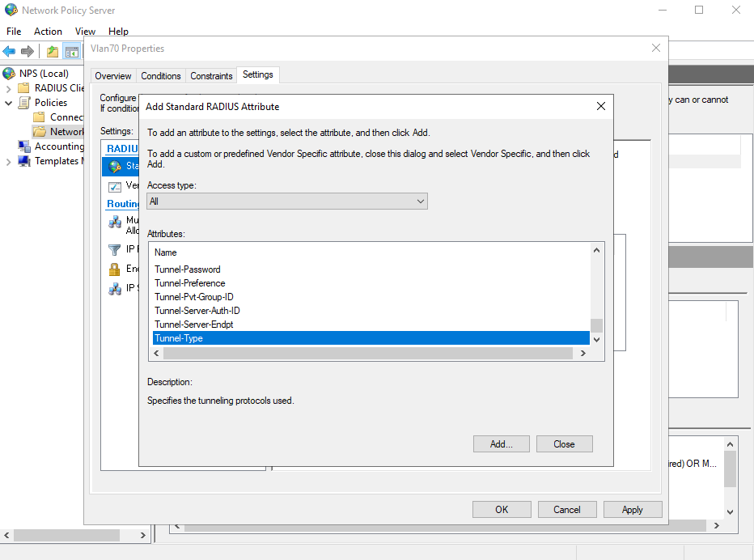This screenshot has width=754, height=560.
Task: Select the Encryption padlock icon
Action: 114,269
